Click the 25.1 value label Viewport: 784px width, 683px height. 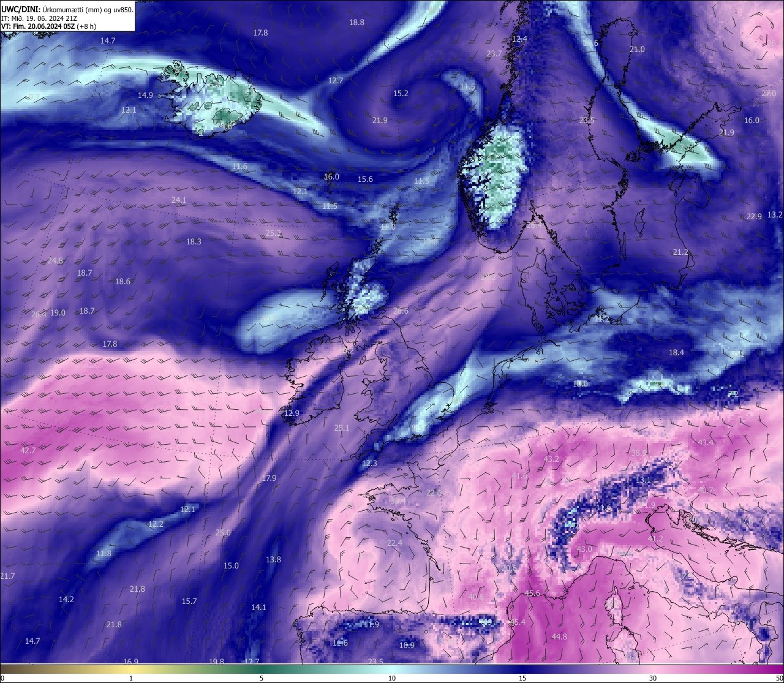coord(342,428)
